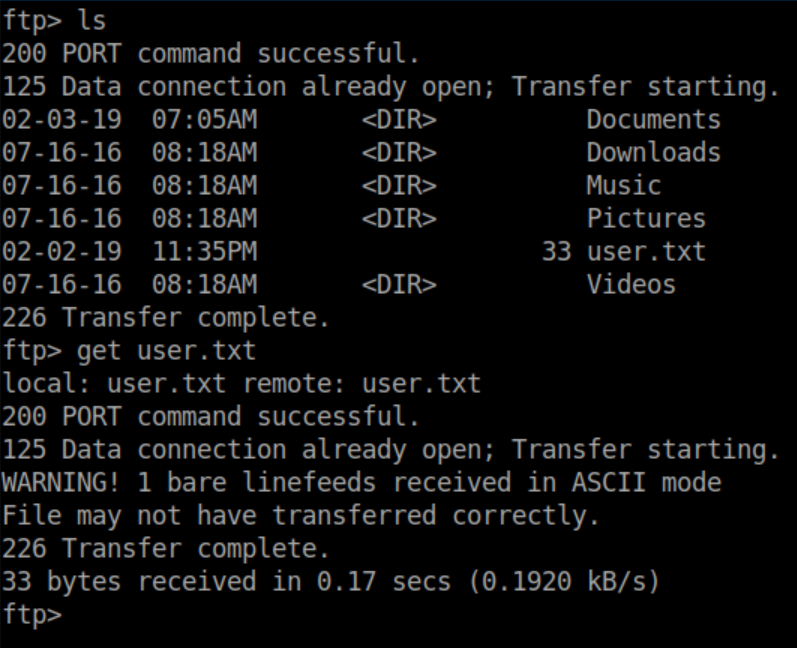Click user.txt in the directory listing

pos(645,252)
